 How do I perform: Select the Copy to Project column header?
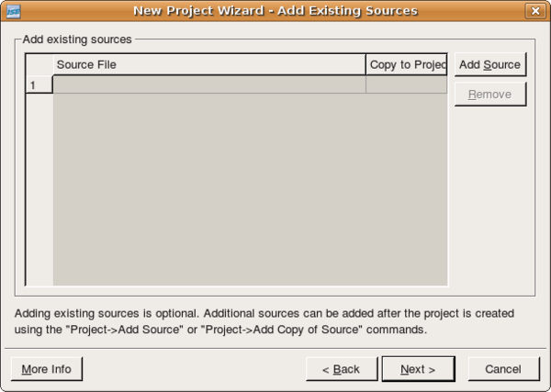(407, 64)
